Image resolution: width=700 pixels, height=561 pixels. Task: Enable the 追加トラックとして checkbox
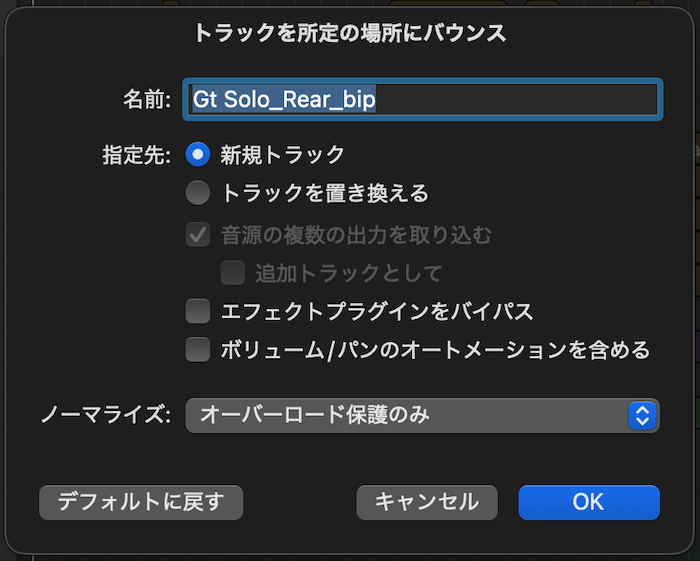(232, 272)
